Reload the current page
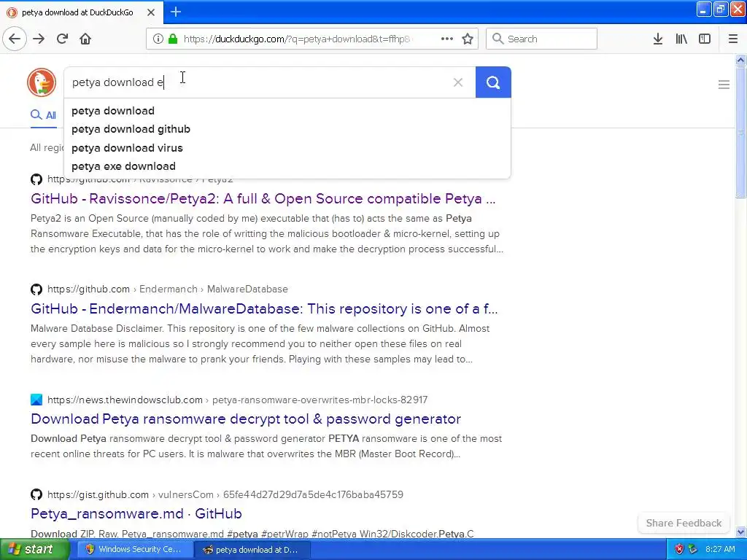The image size is (747, 560). (62, 39)
